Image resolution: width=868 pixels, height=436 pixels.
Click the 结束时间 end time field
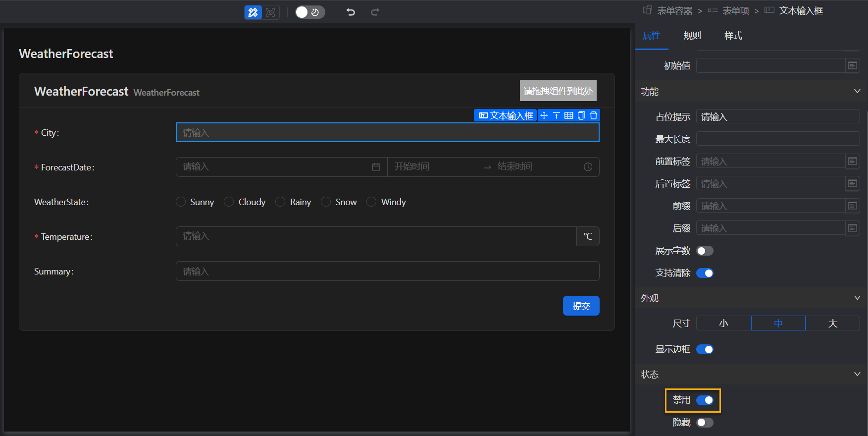[x=537, y=167]
